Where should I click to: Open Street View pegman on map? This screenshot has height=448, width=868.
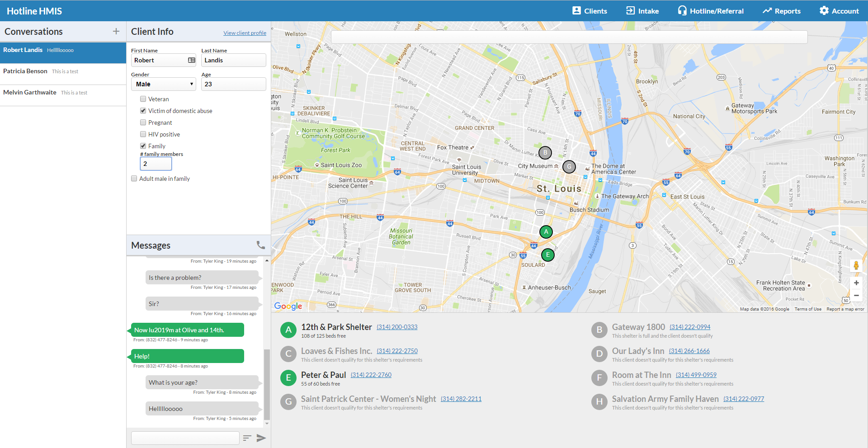tap(856, 265)
